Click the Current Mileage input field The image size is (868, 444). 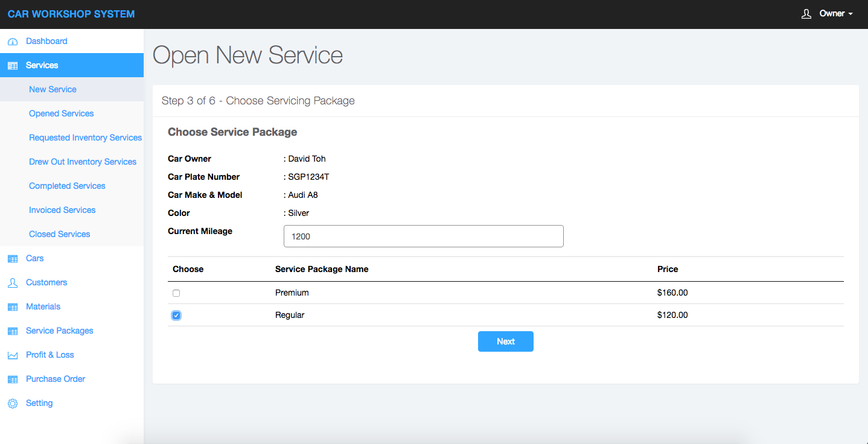click(423, 236)
